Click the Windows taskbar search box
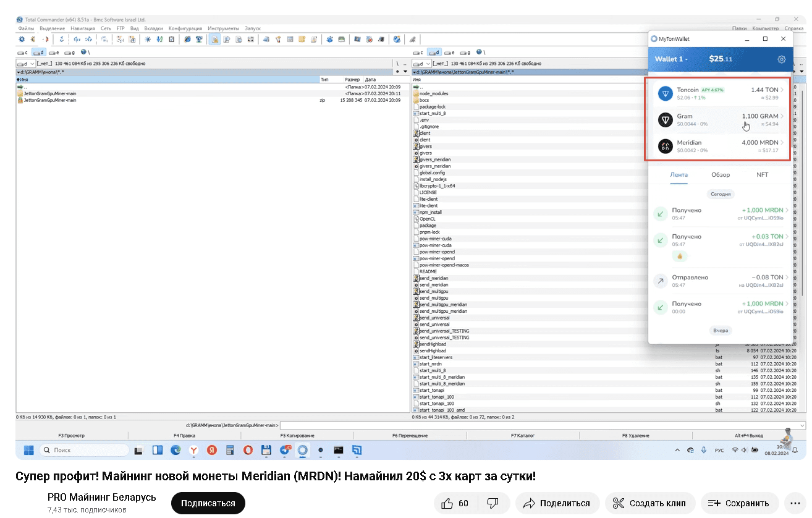This screenshot has height=518, width=812. 84,450
